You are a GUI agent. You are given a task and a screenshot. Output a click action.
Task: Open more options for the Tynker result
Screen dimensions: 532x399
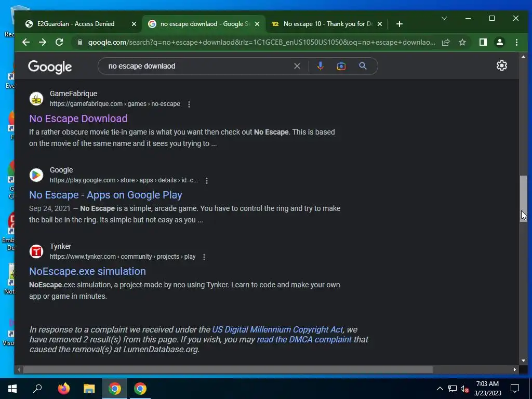click(x=204, y=257)
